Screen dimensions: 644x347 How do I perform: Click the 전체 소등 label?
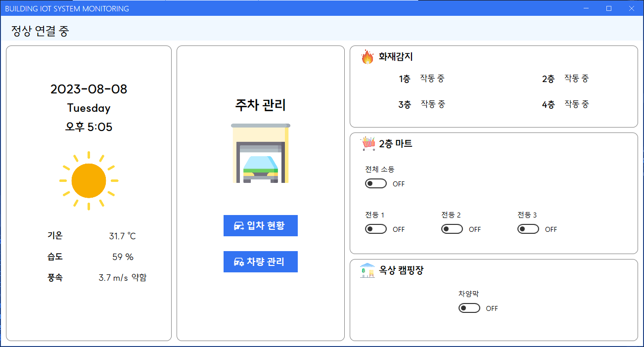coord(380,170)
